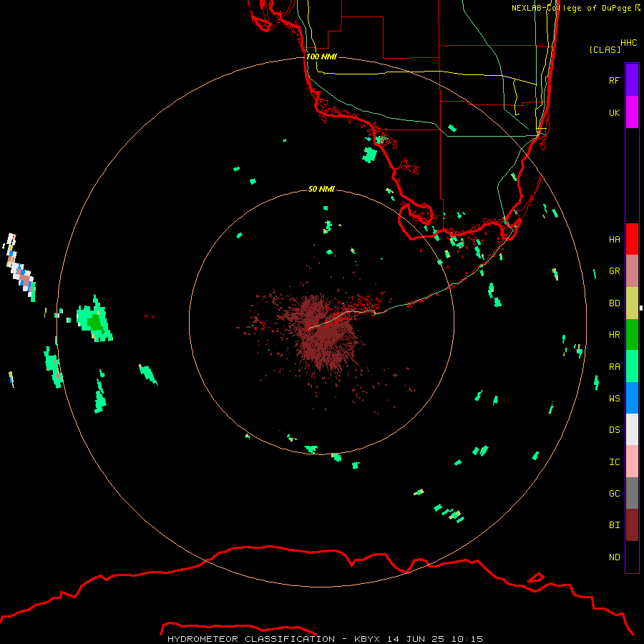Click the purple RF legend color swatch

[632, 80]
